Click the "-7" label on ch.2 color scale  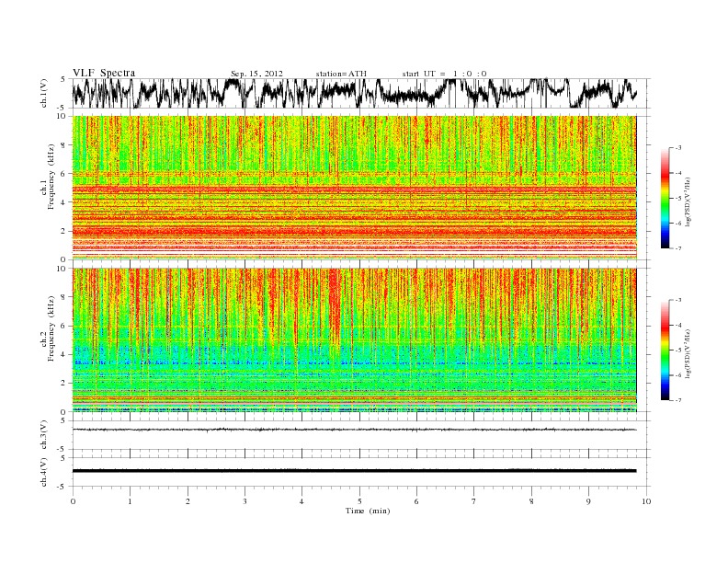pos(678,400)
